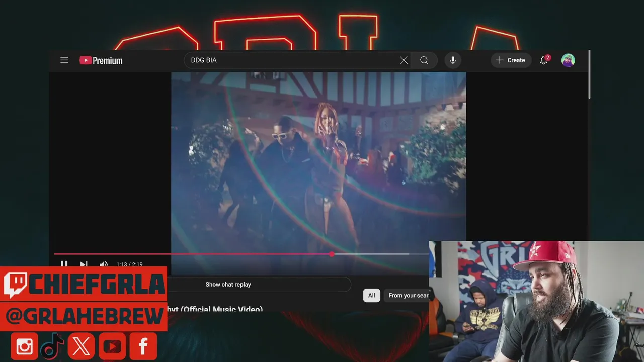Show chat replay
Image resolution: width=644 pixels, height=362 pixels.
point(228,285)
